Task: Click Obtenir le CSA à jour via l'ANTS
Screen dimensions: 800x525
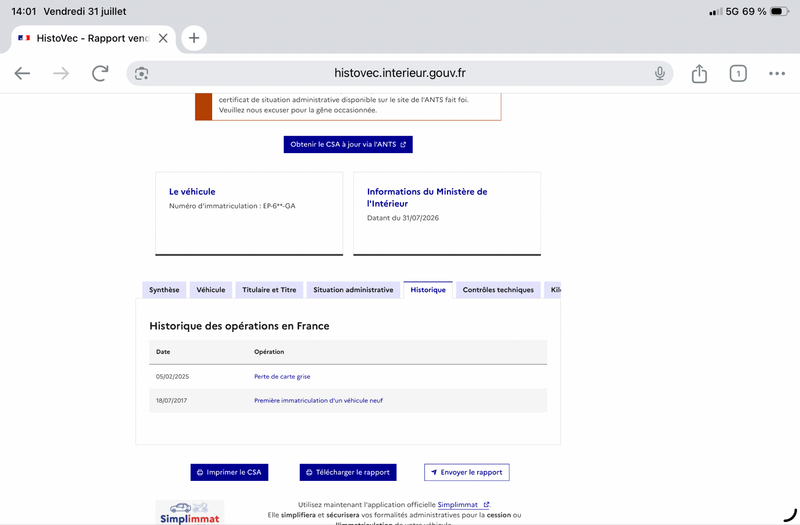Action: click(x=348, y=144)
